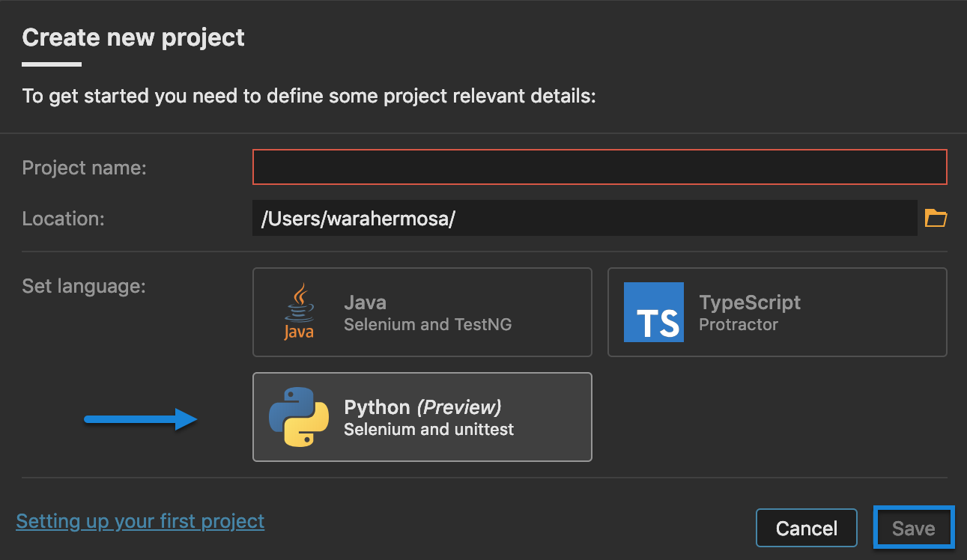Click the Python snake logo
Viewport: 967px width, 560px height.
pos(299,417)
